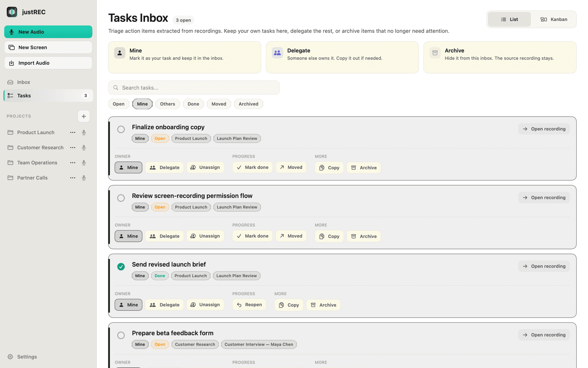Filter tasks by Done
588x368 pixels.
pos(194,104)
